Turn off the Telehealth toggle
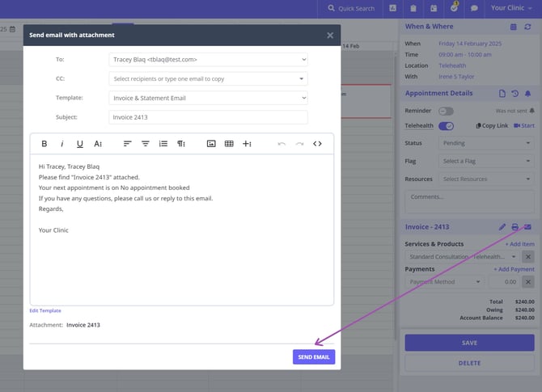 click(446, 126)
